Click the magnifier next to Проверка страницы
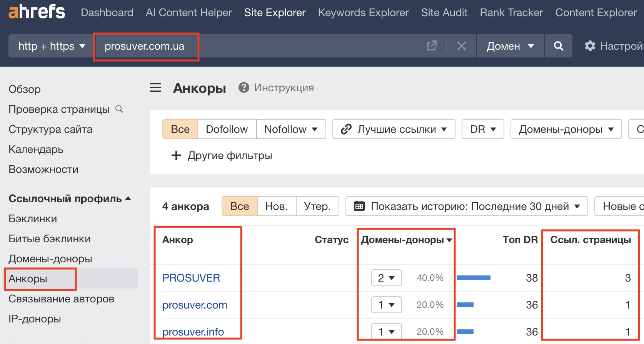 point(119,109)
